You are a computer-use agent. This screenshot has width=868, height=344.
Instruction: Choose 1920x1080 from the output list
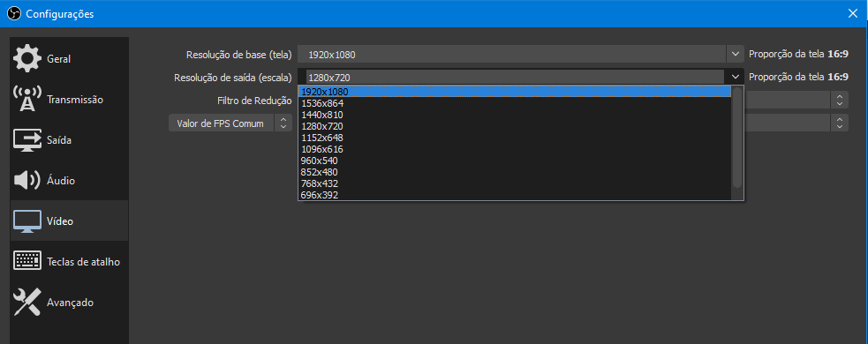point(515,92)
